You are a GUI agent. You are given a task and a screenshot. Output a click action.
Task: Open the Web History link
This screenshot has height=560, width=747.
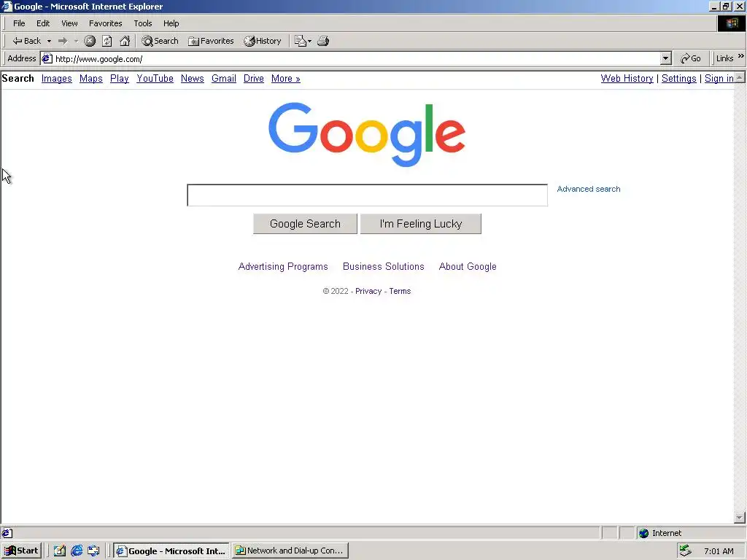(627, 79)
